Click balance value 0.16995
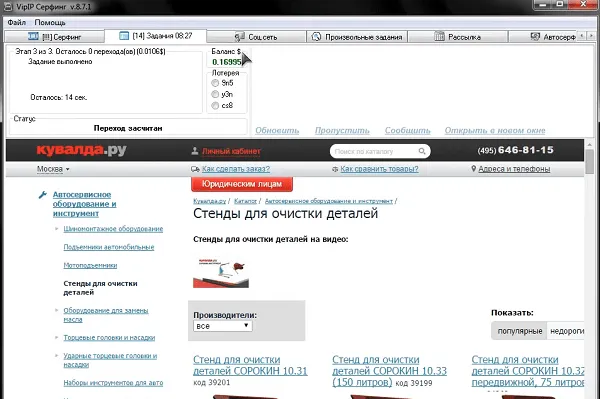Image resolution: width=600 pixels, height=399 pixels. click(227, 62)
